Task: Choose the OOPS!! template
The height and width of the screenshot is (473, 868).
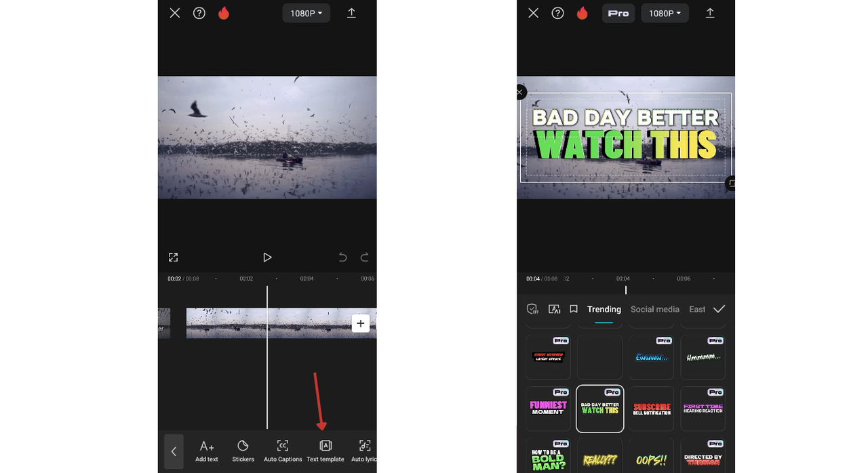Action: (652, 455)
